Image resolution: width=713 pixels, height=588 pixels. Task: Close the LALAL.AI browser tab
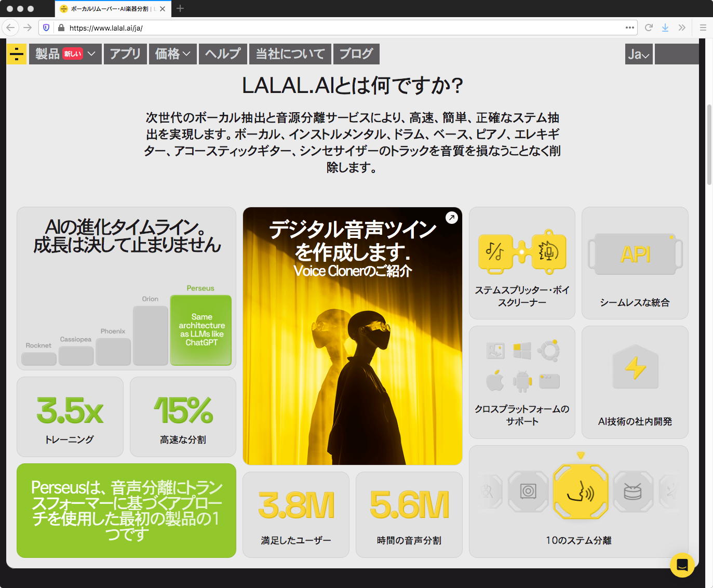(163, 9)
